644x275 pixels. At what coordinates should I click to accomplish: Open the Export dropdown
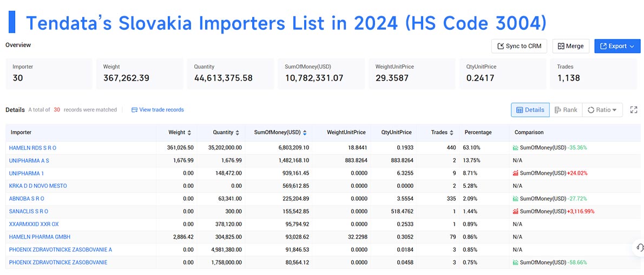point(617,46)
